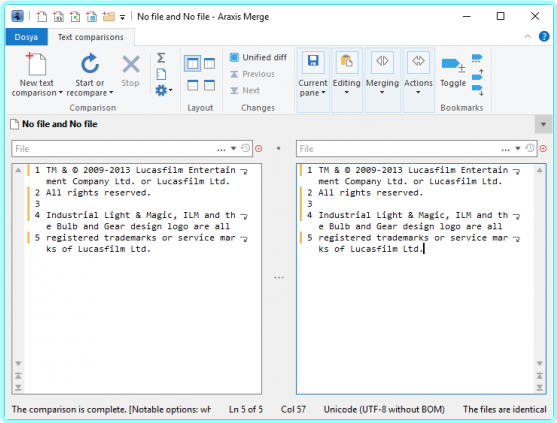Create new text comparison from quick access toolbar
Viewport: 557px width, 423px height.
tap(42, 16)
